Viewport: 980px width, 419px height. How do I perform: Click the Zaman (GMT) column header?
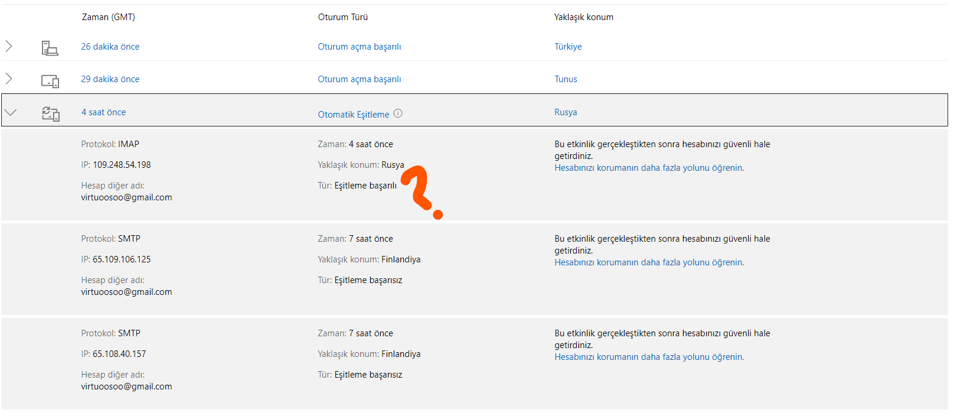[108, 17]
